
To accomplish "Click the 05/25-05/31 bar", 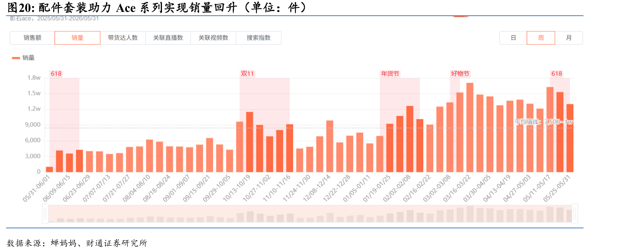I will (570, 138).
